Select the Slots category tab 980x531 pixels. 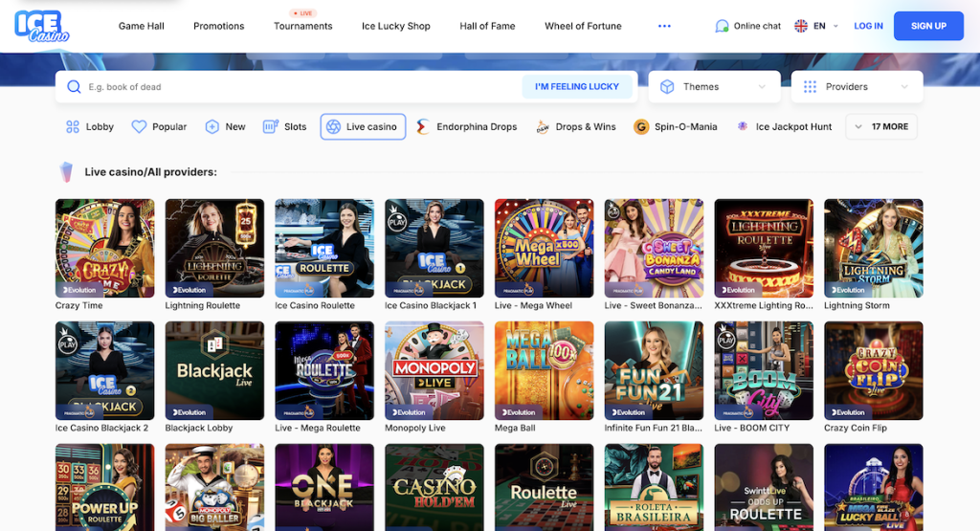point(285,127)
